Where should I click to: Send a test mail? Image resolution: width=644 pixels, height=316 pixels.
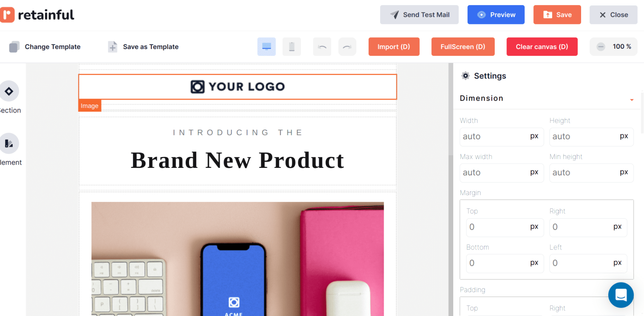coord(419,14)
